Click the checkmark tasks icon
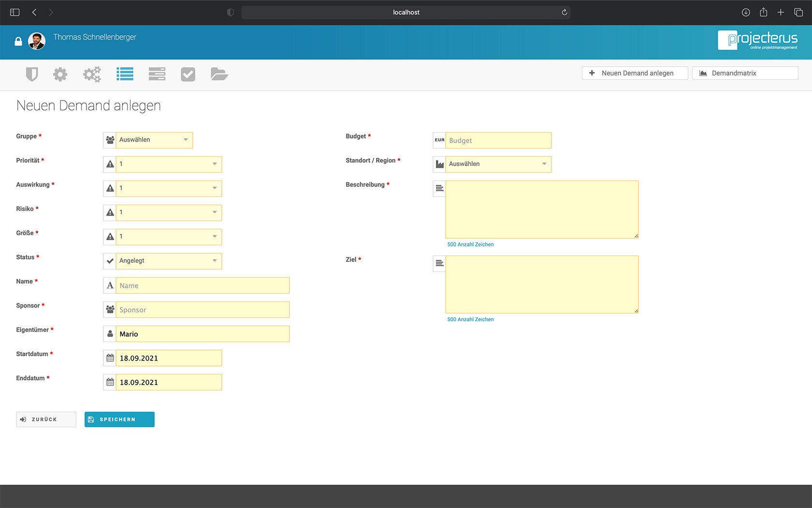 tap(188, 74)
